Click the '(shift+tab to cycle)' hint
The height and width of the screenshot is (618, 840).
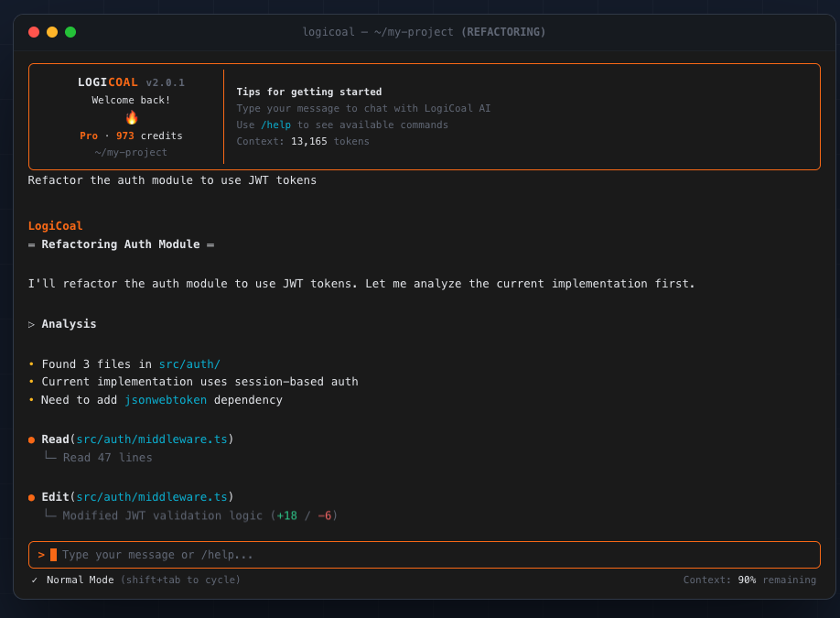pyautogui.click(x=180, y=580)
